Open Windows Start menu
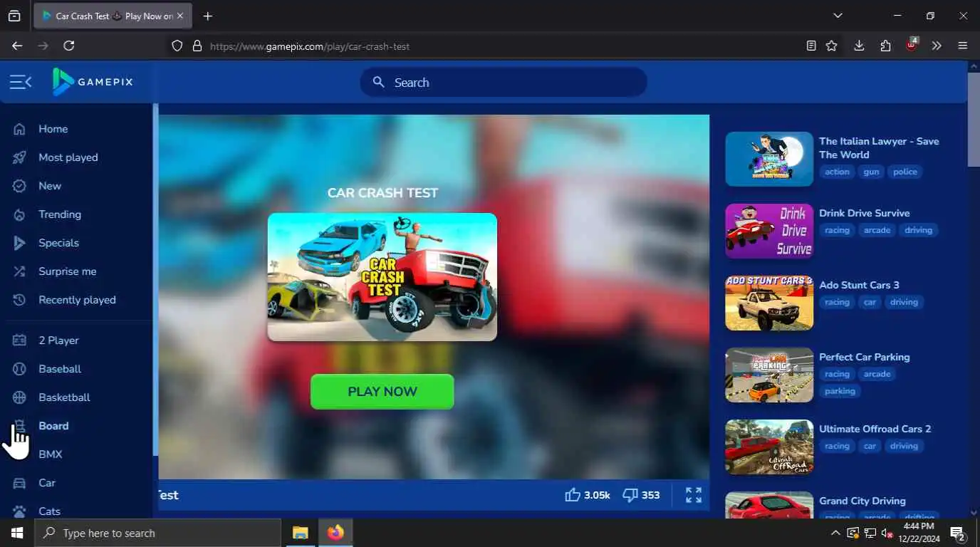This screenshot has height=547, width=980. click(17, 533)
